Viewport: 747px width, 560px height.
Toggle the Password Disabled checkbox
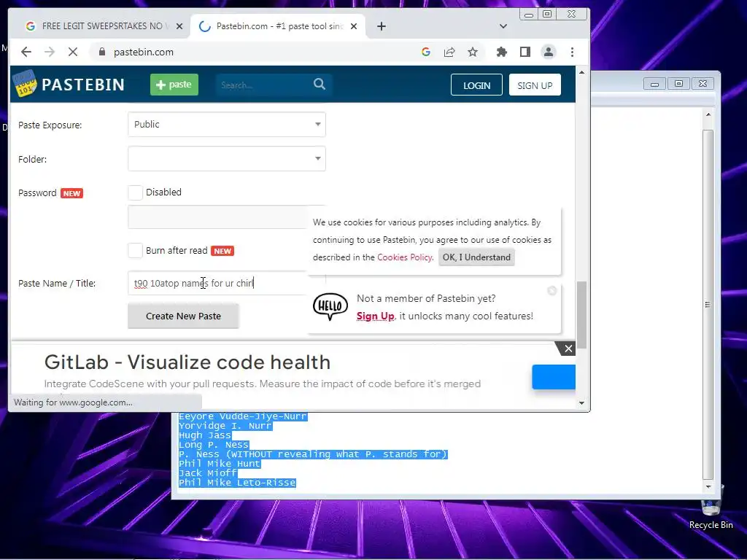click(135, 192)
